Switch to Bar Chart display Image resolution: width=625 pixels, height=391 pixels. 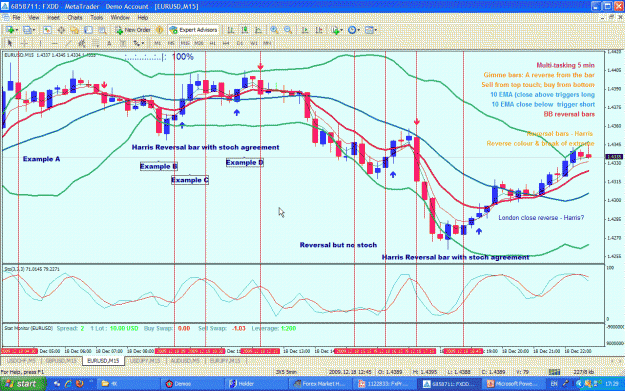231,30
